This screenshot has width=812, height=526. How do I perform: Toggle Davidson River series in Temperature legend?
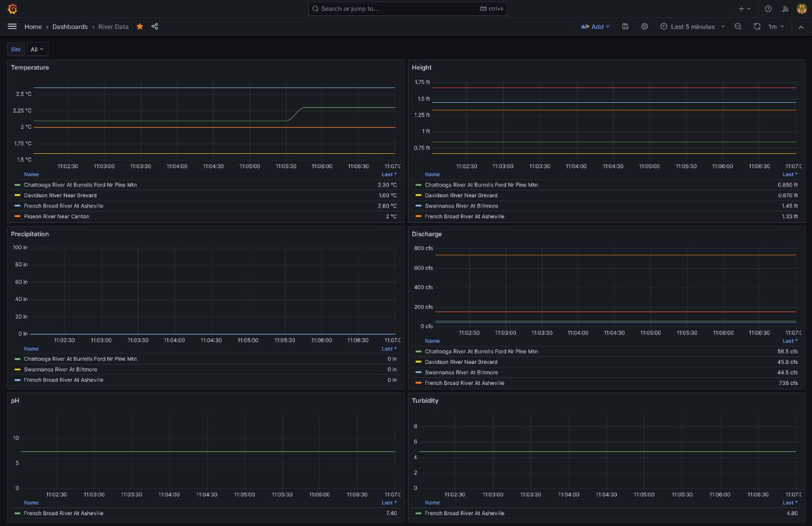pos(60,195)
